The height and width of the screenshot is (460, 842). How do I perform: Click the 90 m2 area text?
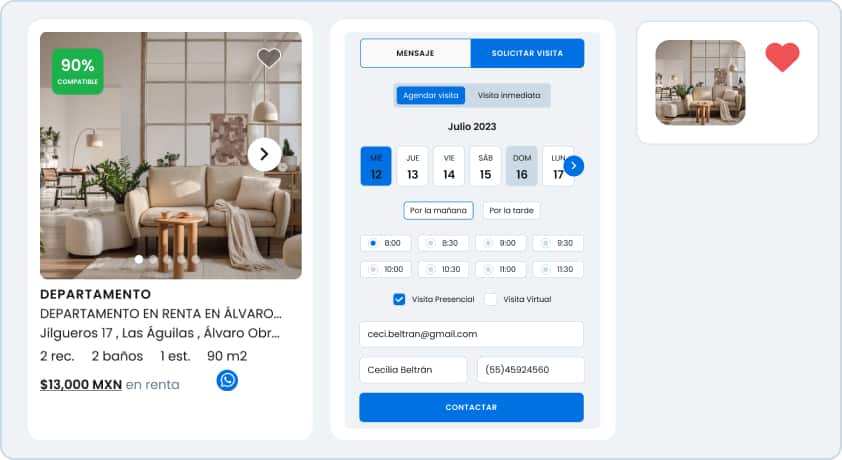coord(227,356)
